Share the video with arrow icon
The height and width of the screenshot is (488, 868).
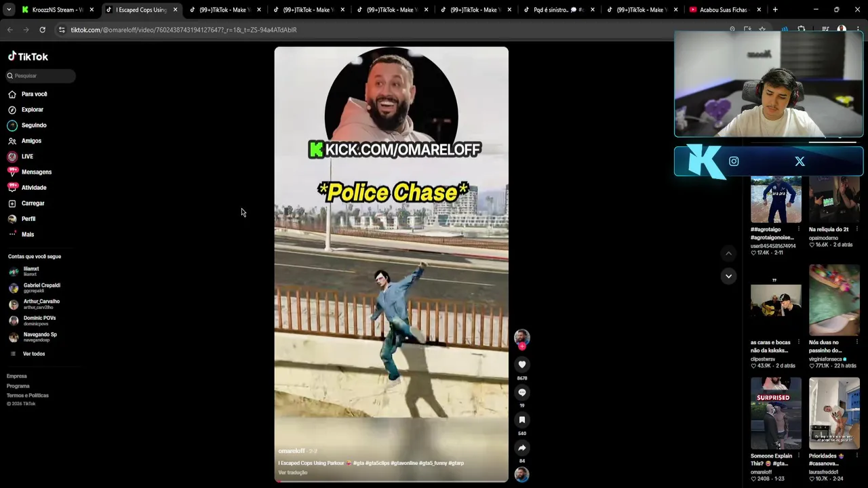[x=521, y=448]
